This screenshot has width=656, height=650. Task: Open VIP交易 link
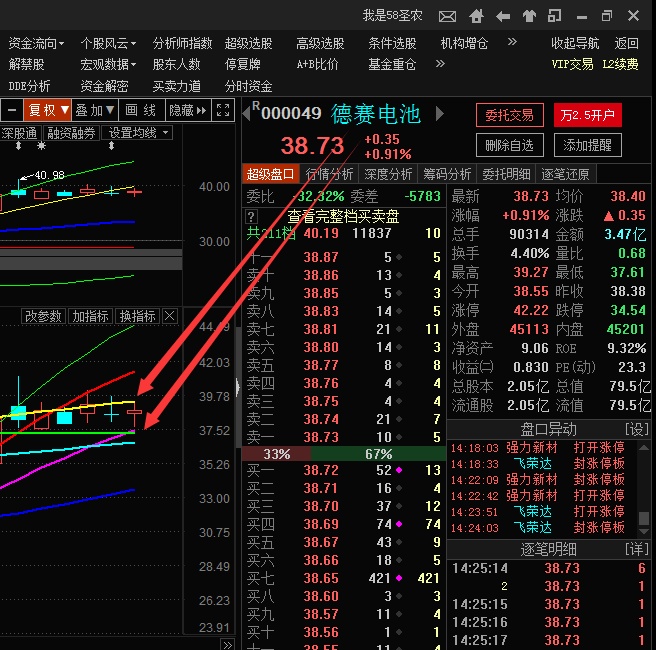click(x=572, y=64)
